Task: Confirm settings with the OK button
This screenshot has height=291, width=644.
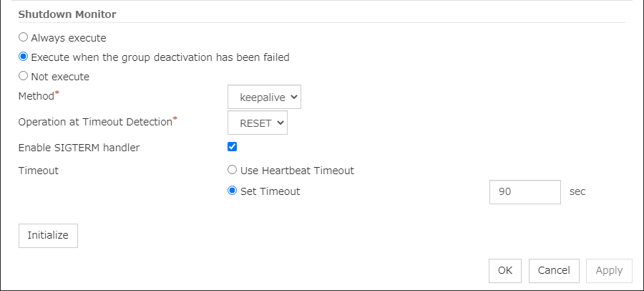Action: (505, 270)
